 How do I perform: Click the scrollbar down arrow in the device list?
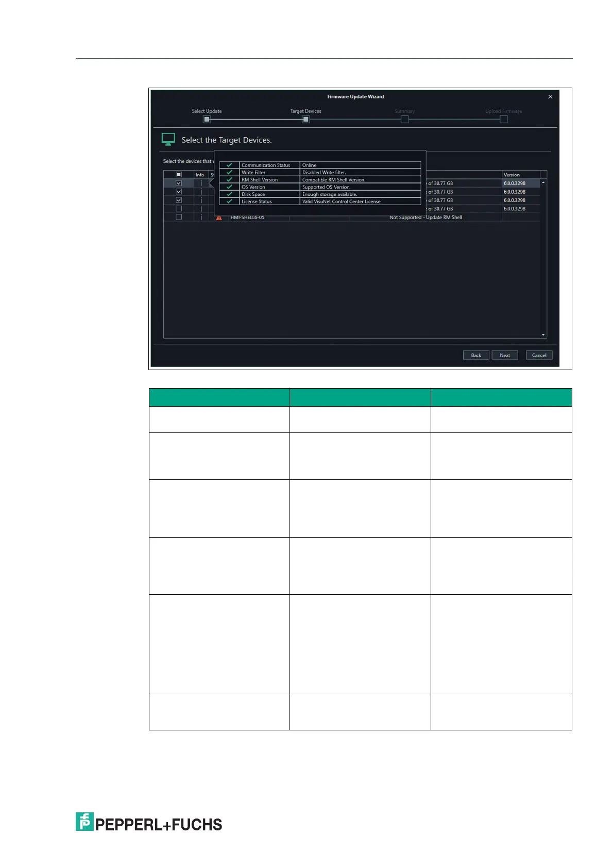pos(543,335)
